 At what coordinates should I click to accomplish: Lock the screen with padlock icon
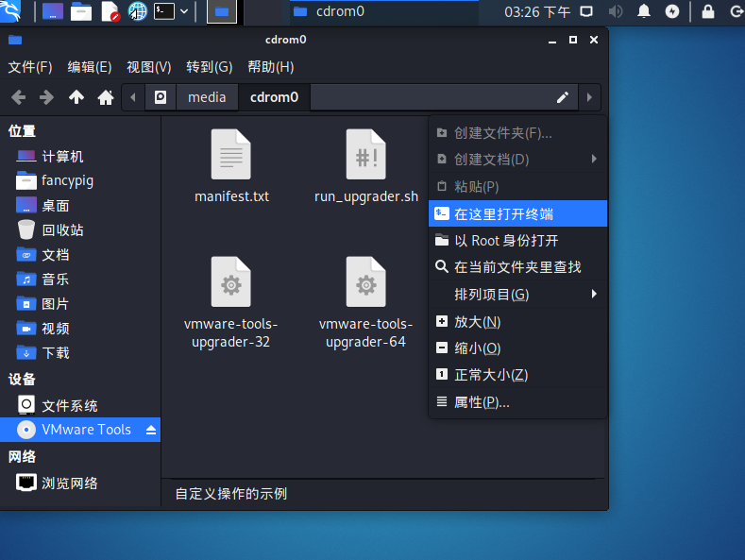[708, 11]
